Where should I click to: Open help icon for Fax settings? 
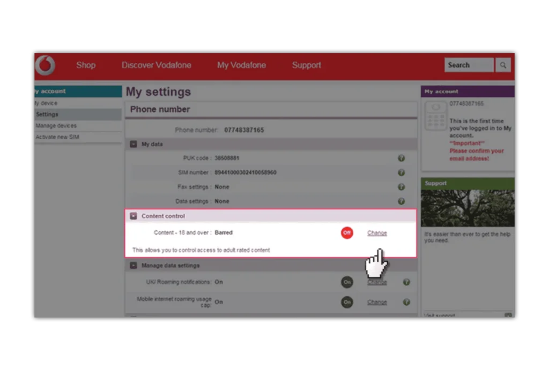pyautogui.click(x=401, y=187)
